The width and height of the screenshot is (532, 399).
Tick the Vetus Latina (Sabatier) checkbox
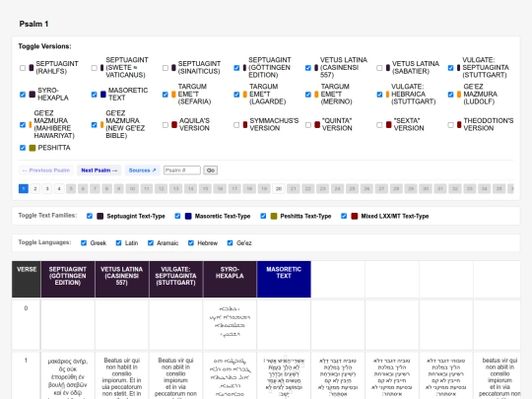click(379, 68)
